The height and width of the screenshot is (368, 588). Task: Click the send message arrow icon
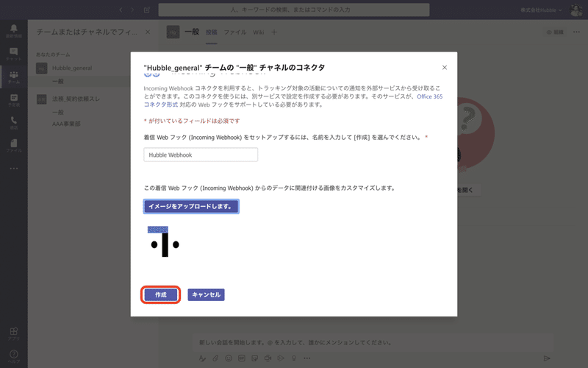(x=547, y=358)
